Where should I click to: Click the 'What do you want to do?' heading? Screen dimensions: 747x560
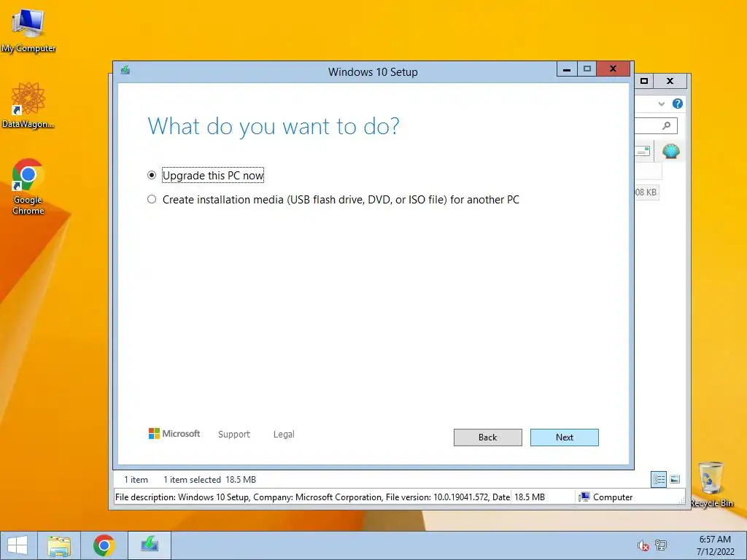tap(274, 127)
